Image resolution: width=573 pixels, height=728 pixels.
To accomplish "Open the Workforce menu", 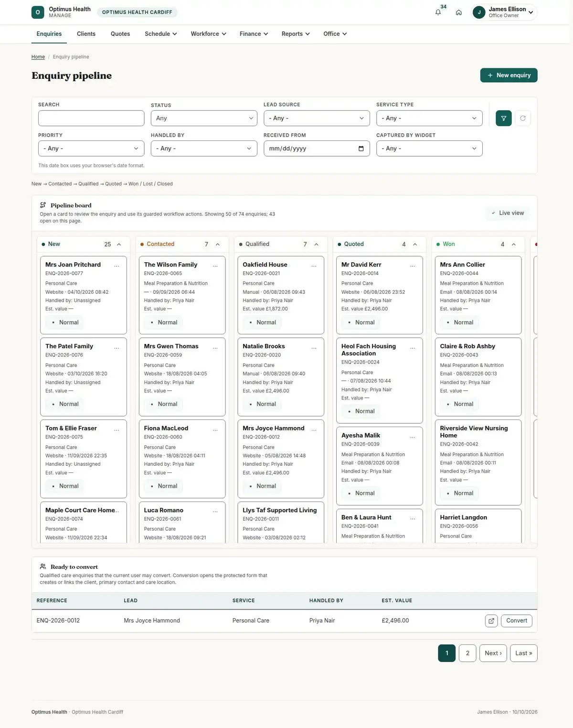I will [x=208, y=34].
